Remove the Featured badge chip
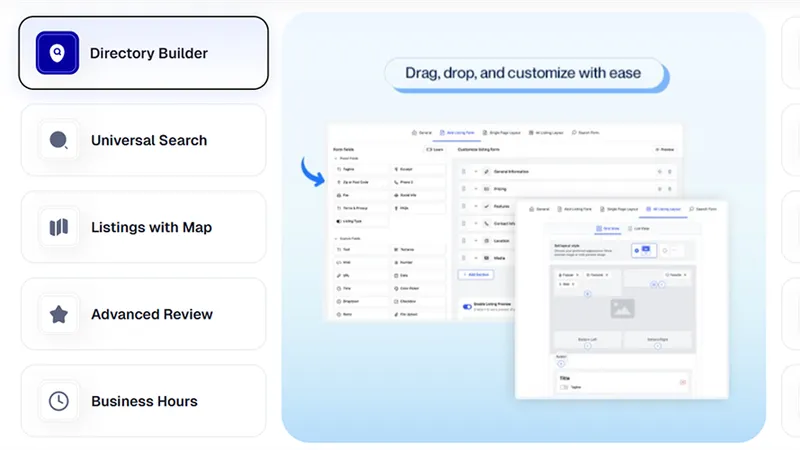The width and height of the screenshot is (800, 450). click(x=607, y=275)
